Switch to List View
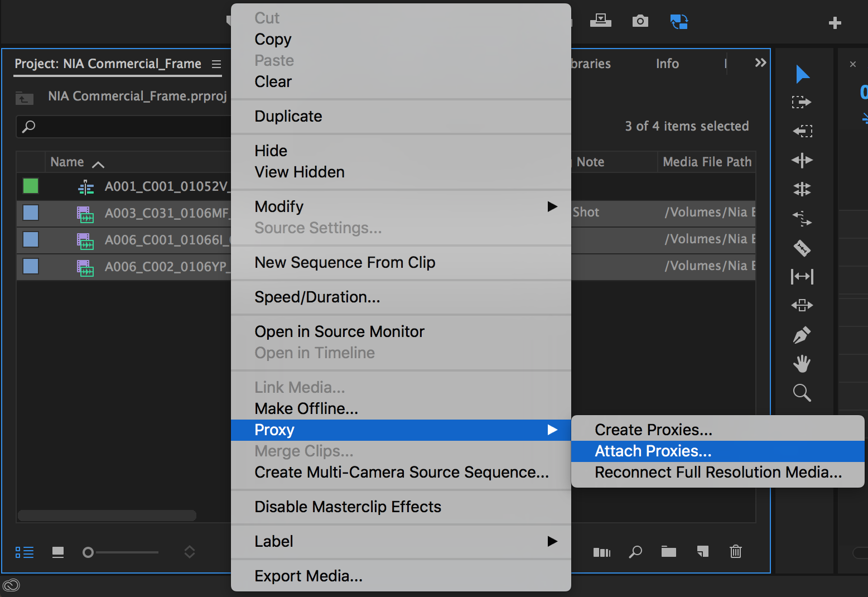Viewport: 868px width, 597px height. pos(25,552)
